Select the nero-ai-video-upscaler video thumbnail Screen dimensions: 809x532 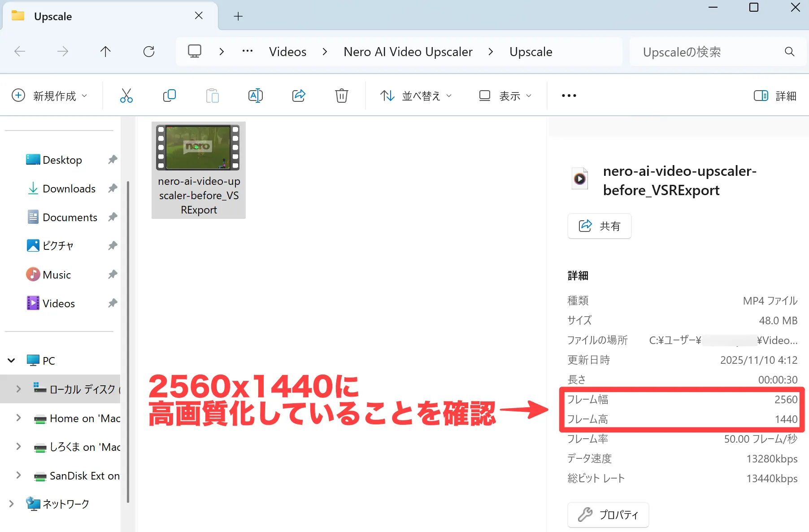[x=198, y=148]
